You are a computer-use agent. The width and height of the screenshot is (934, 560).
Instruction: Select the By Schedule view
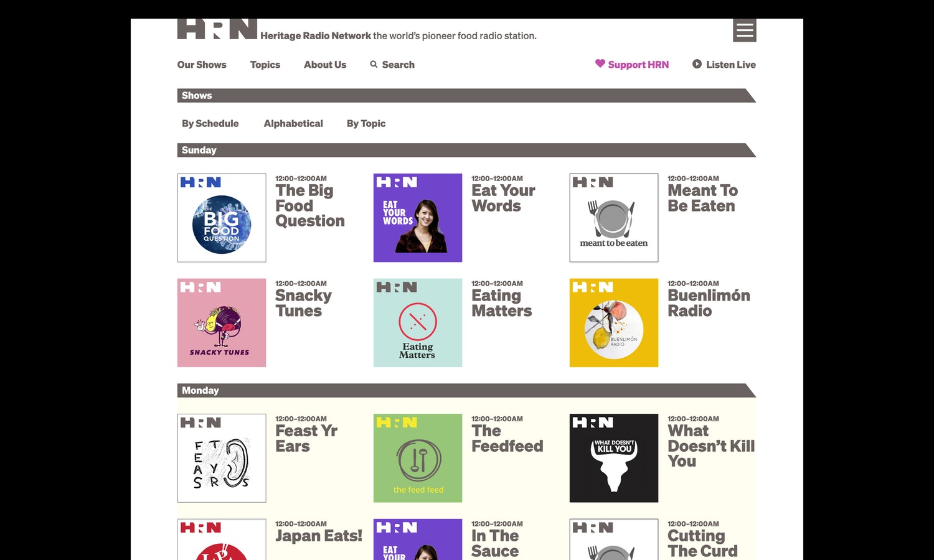pyautogui.click(x=210, y=124)
